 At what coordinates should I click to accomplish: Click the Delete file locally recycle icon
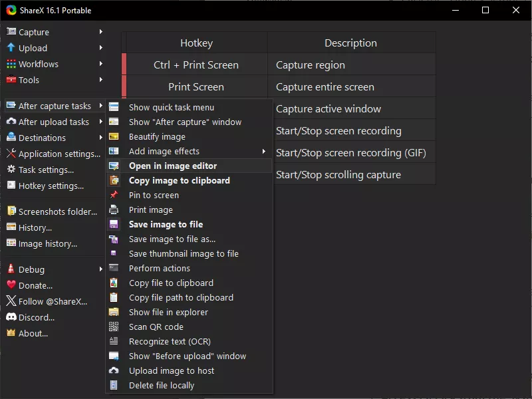click(x=114, y=385)
